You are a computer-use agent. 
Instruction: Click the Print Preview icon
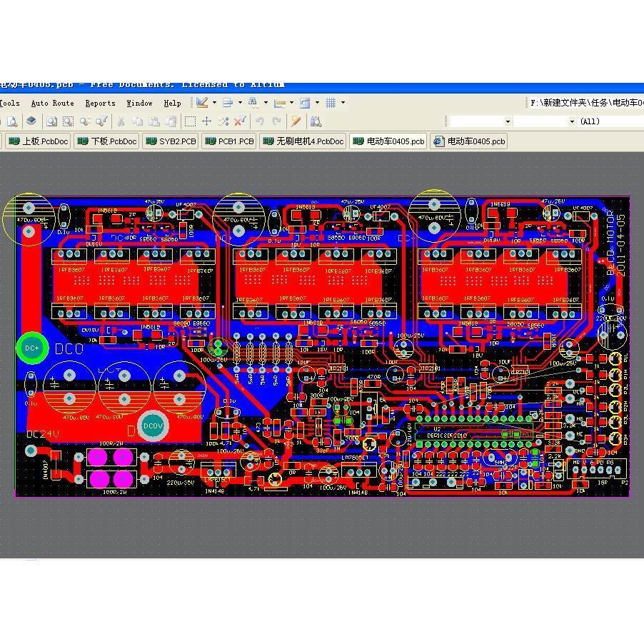(x=12, y=121)
